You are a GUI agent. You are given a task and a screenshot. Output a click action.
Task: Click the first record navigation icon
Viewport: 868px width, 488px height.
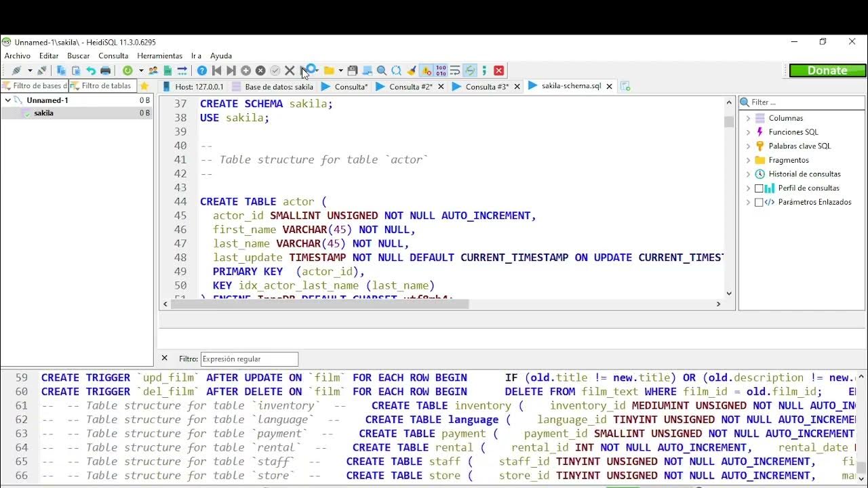(217, 70)
